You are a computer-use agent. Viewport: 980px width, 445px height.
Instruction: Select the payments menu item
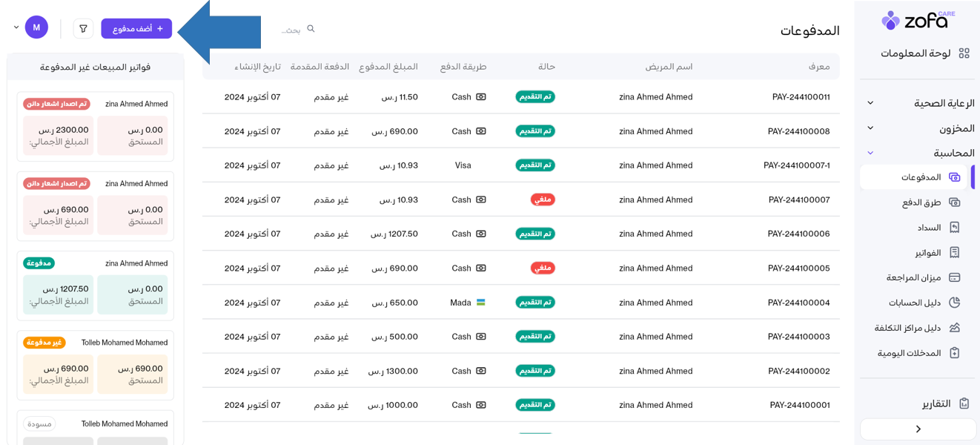[921, 177]
